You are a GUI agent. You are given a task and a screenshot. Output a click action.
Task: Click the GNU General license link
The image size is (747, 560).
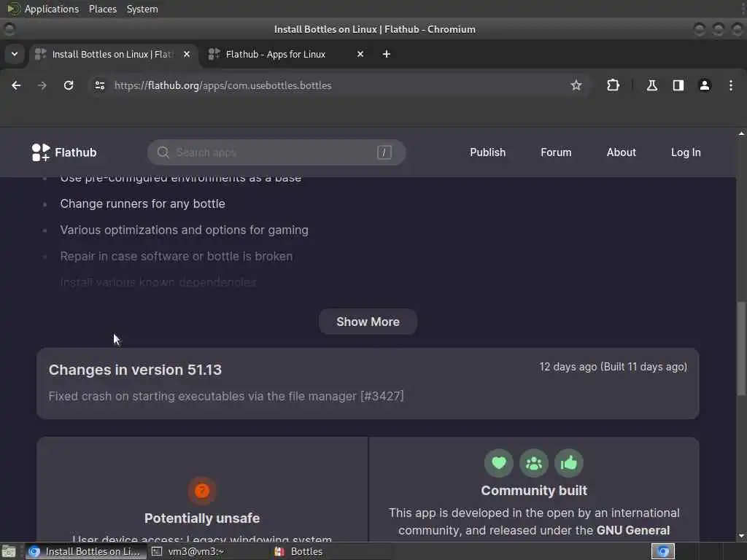[x=632, y=530]
